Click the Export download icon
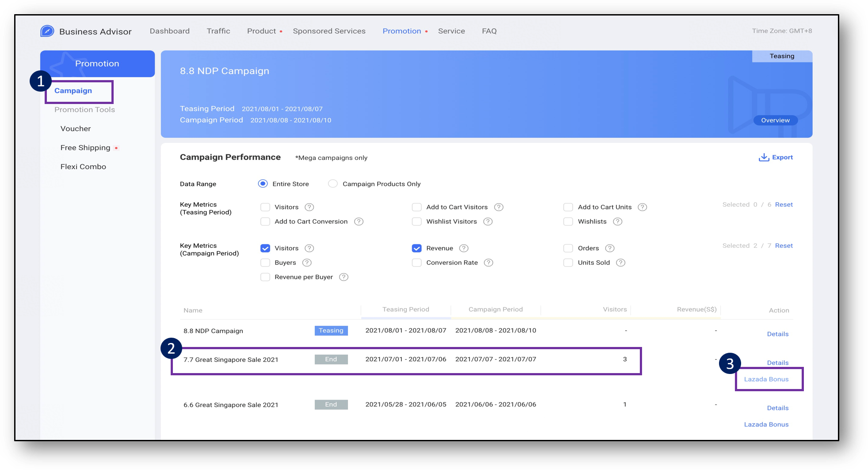 (764, 158)
